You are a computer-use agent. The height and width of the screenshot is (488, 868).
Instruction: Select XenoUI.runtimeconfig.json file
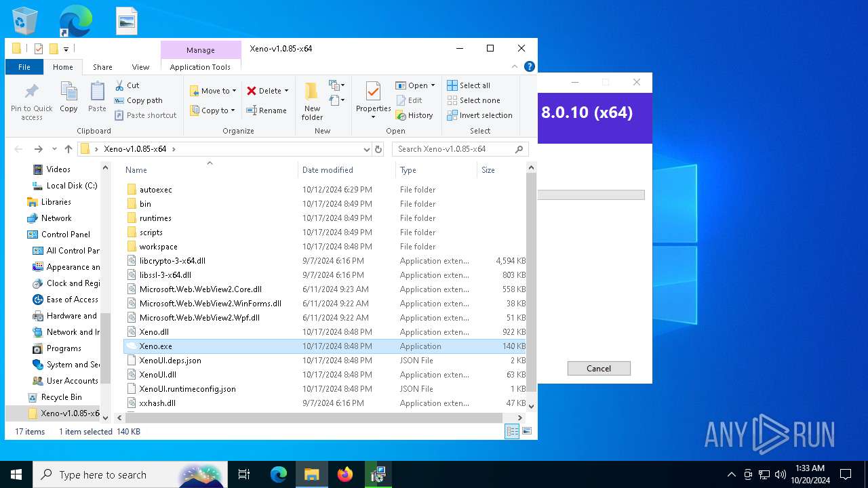click(x=324, y=389)
